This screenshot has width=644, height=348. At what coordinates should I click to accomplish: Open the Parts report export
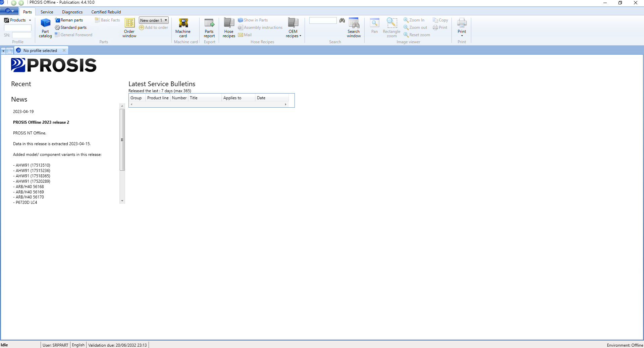(209, 28)
